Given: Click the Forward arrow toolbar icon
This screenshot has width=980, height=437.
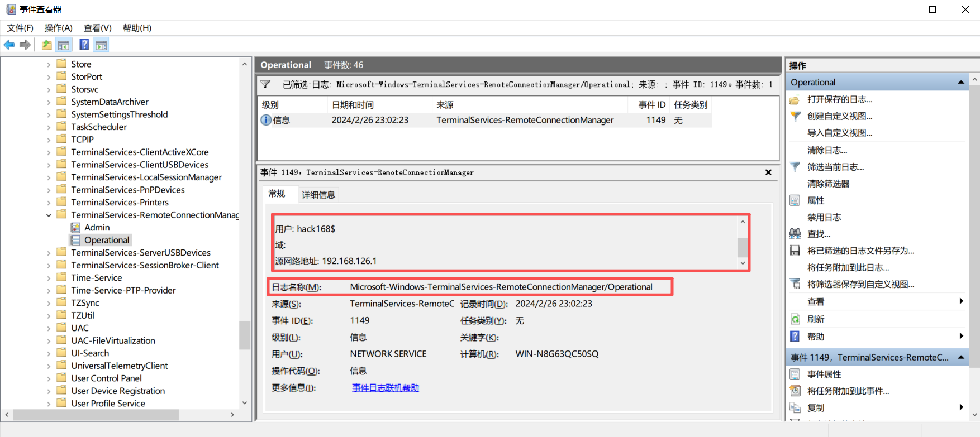Looking at the screenshot, I should click(25, 45).
